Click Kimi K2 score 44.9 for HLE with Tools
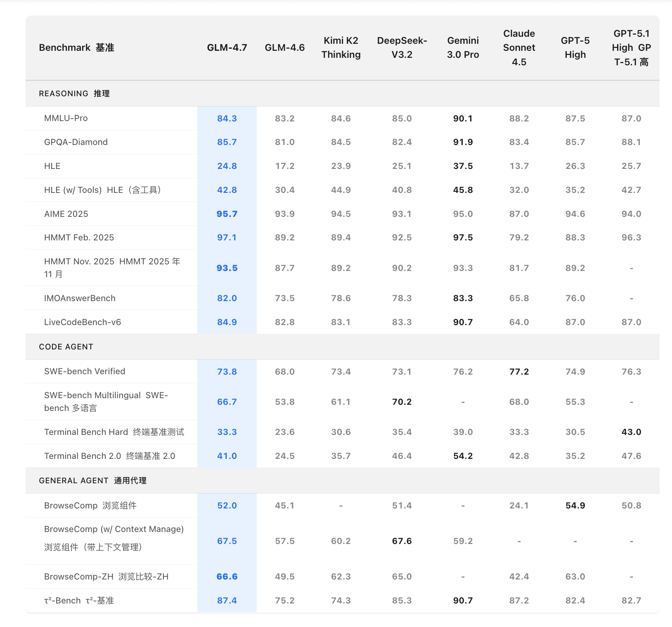The image size is (672, 627). pyautogui.click(x=341, y=190)
